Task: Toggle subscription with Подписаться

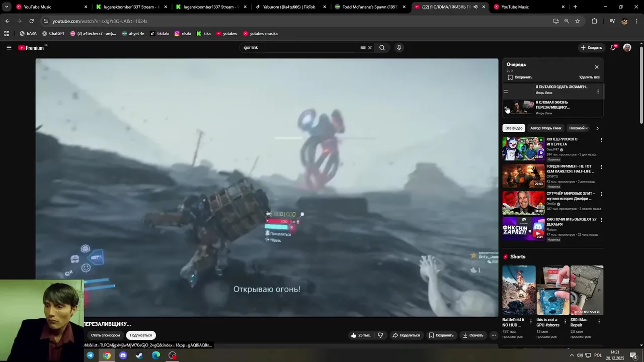Action: (141, 335)
